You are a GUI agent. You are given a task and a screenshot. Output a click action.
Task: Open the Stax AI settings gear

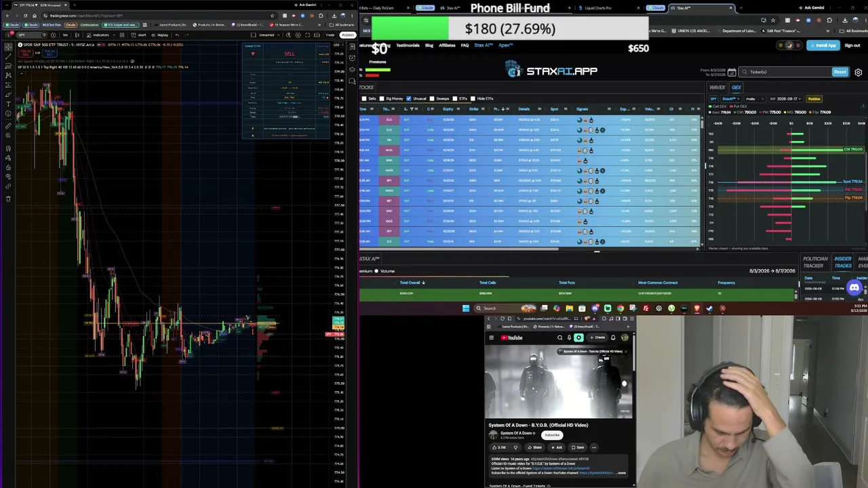pyautogui.click(x=859, y=72)
